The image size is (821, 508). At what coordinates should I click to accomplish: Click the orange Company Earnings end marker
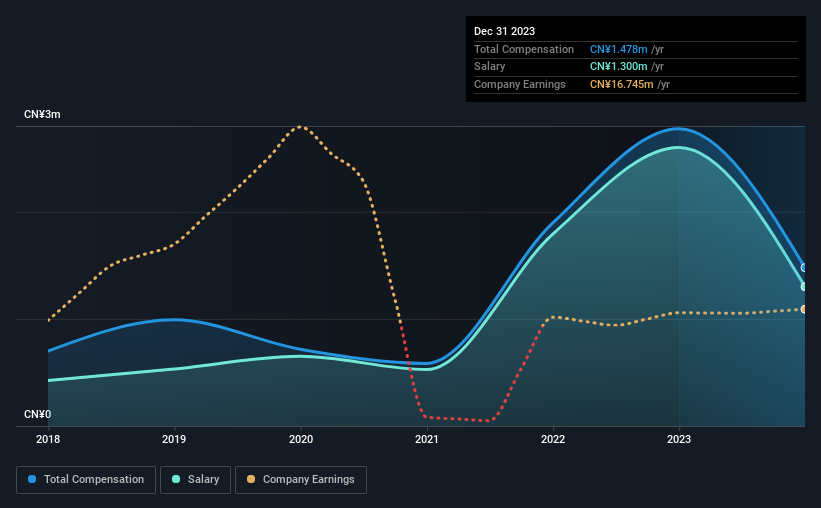coord(804,310)
